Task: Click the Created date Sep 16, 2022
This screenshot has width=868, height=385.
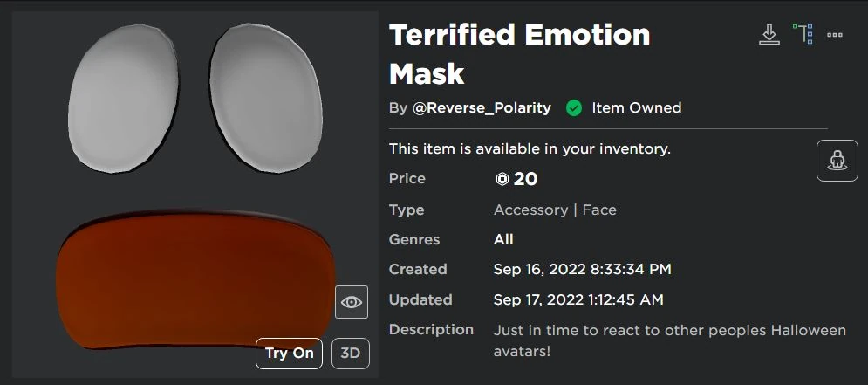Action: point(582,269)
